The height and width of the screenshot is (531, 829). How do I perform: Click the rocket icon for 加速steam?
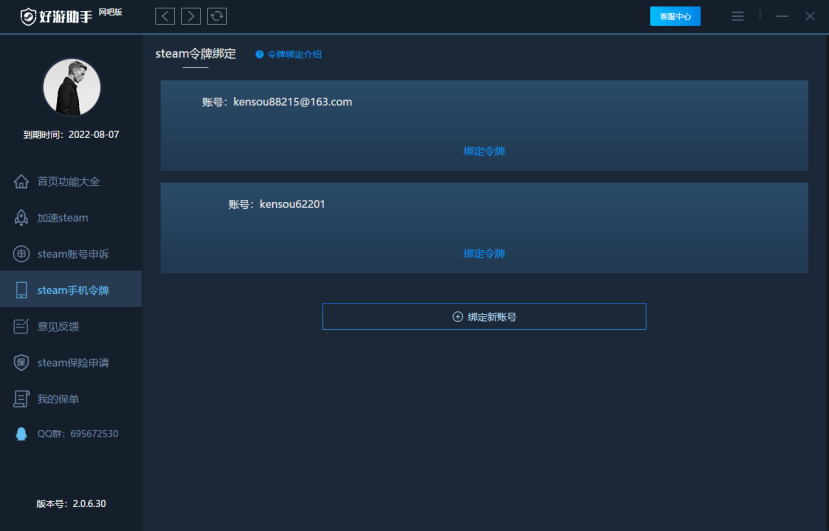click(x=21, y=217)
